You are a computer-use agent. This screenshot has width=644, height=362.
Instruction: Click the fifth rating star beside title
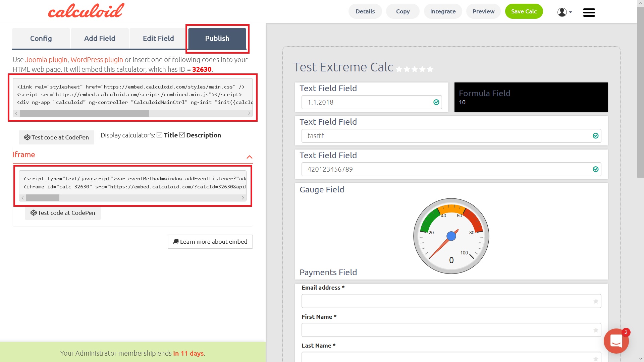click(x=430, y=69)
